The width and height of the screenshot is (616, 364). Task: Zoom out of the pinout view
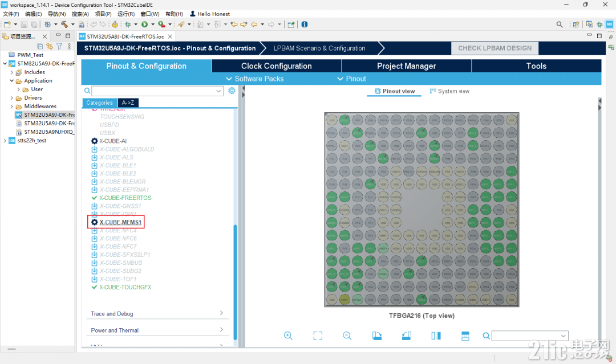347,336
